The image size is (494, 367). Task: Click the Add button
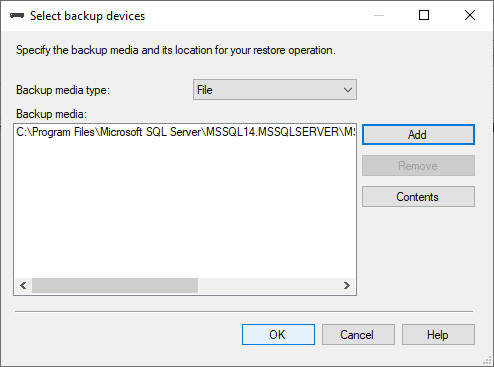coord(418,135)
